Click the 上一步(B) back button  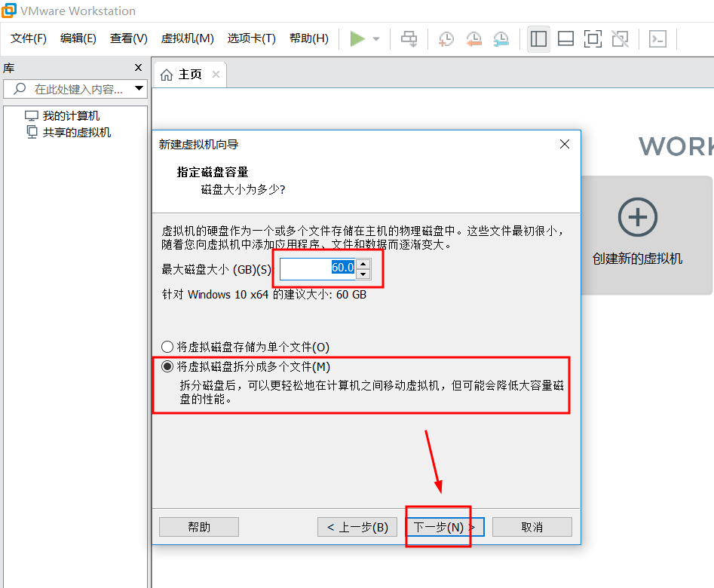click(x=357, y=527)
